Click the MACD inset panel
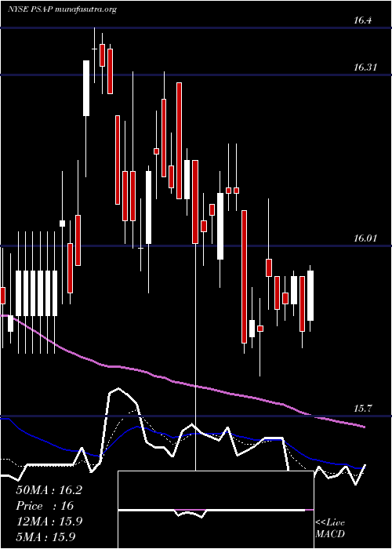 pyautogui.click(x=216, y=510)
